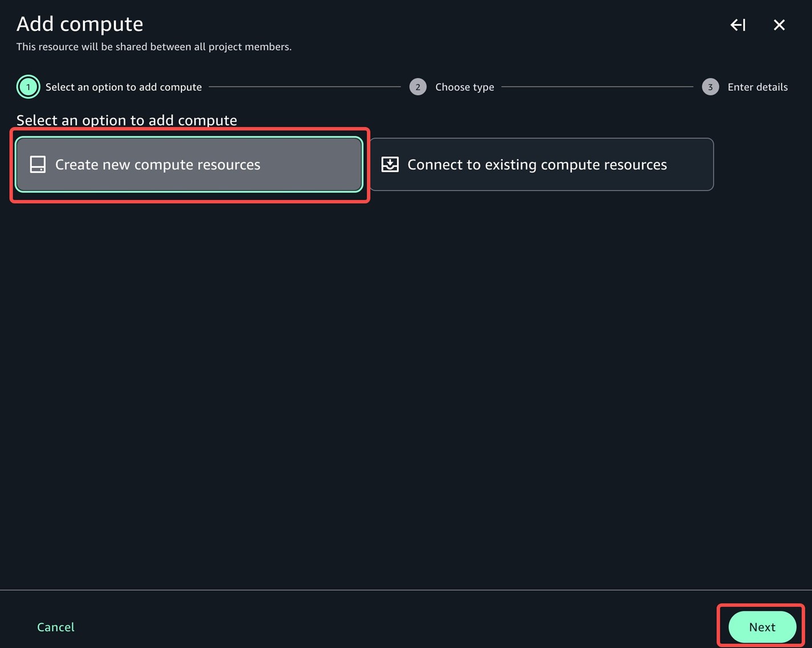
Task: Go to the Enter details step label
Action: pyautogui.click(x=757, y=87)
